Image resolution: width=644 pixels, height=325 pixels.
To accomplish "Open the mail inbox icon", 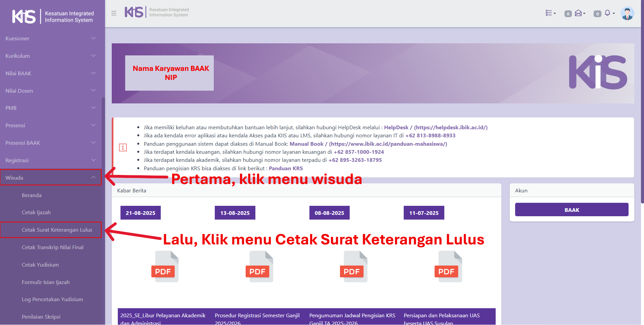I will (579, 13).
